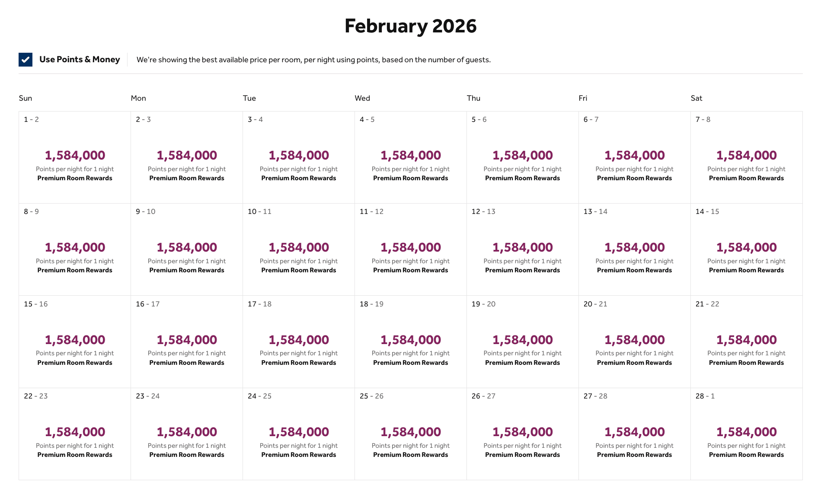Pick the 12 - 13 Thursday night cell
This screenshot has height=504, width=837.
pyautogui.click(x=522, y=249)
